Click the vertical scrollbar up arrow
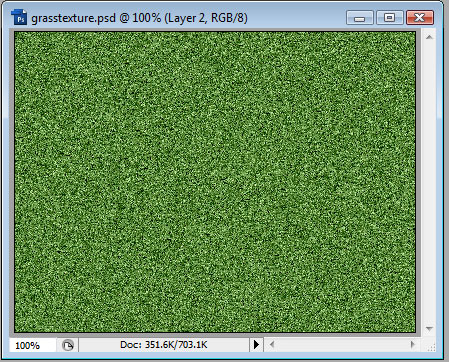Screen dimensions: 449x362 click(429, 37)
